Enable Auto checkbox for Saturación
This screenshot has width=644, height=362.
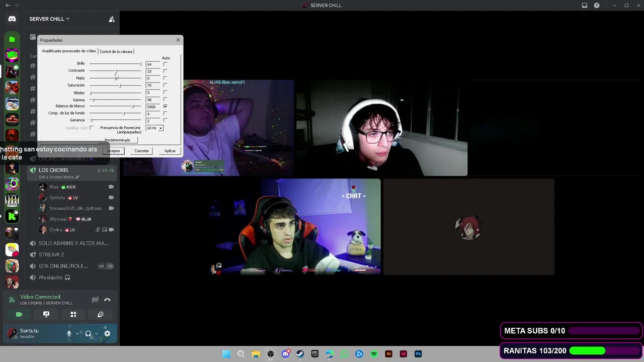click(165, 85)
